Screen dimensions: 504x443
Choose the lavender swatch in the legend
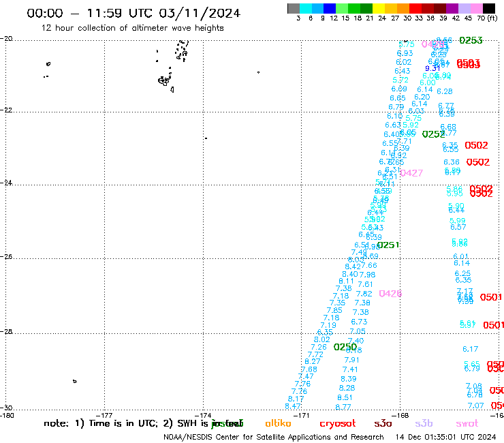click(x=464, y=8)
